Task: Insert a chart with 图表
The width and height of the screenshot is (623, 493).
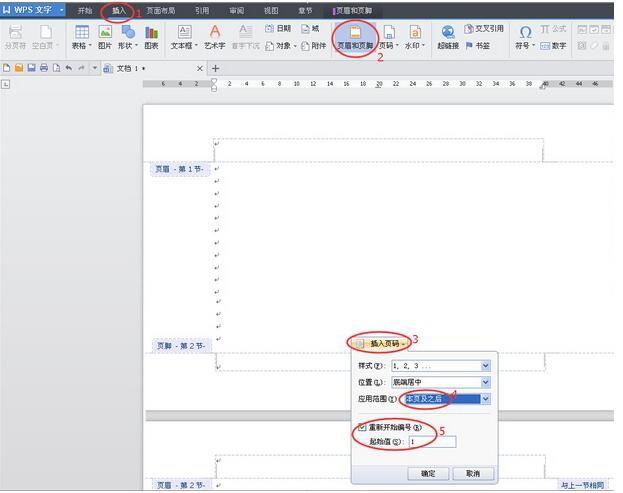Action: pos(151,37)
